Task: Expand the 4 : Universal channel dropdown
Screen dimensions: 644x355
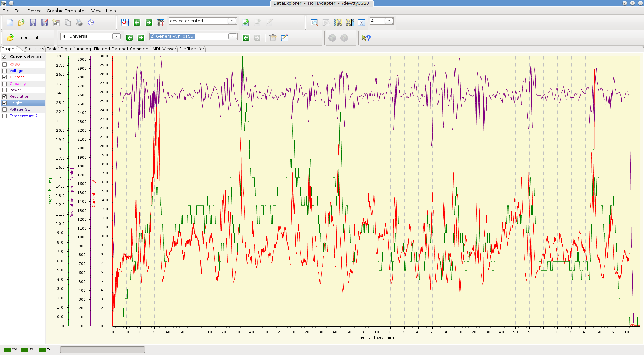Action: [116, 36]
